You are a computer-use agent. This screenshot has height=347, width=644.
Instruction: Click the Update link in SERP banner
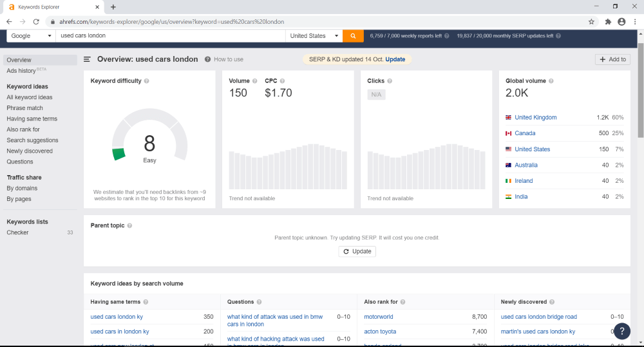tap(395, 59)
